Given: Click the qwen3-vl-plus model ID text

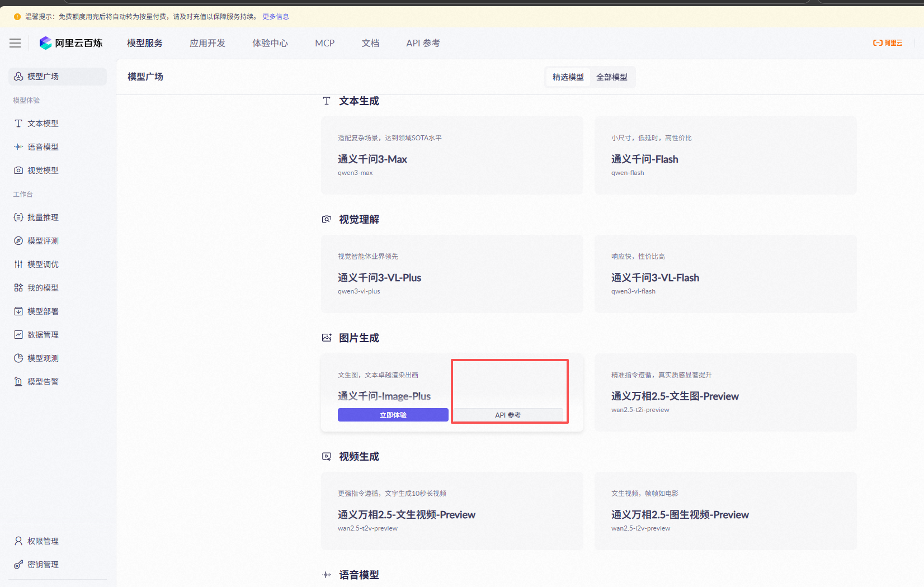Looking at the screenshot, I should tap(359, 291).
